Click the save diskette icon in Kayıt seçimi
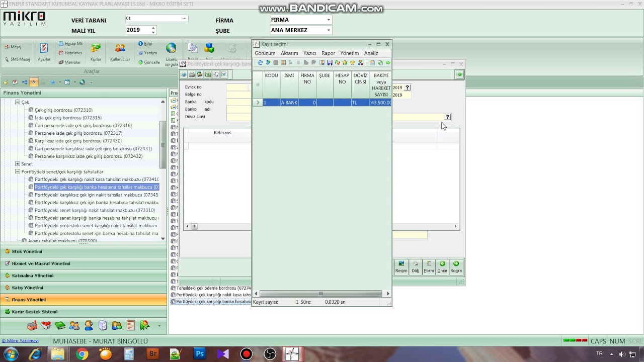This screenshot has height=362, width=644. [330, 63]
